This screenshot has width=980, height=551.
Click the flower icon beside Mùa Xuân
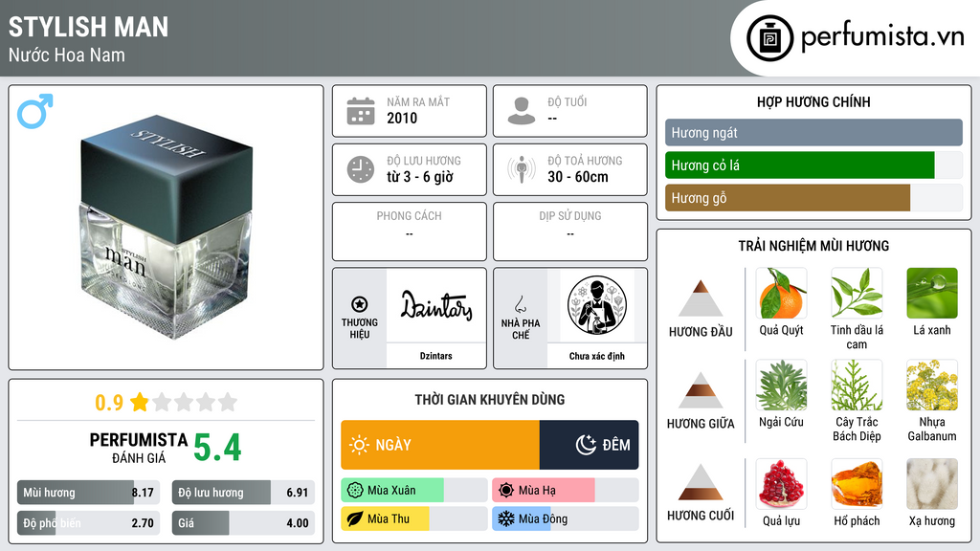(x=355, y=491)
